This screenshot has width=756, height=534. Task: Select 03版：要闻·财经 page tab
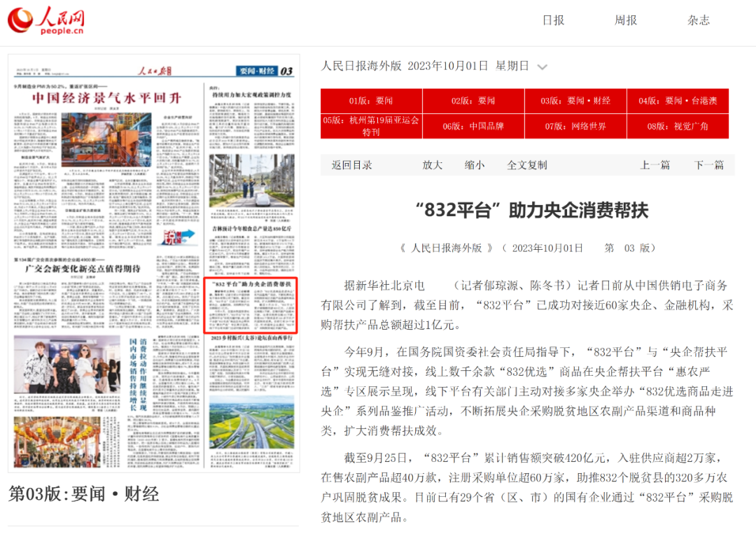(575, 101)
